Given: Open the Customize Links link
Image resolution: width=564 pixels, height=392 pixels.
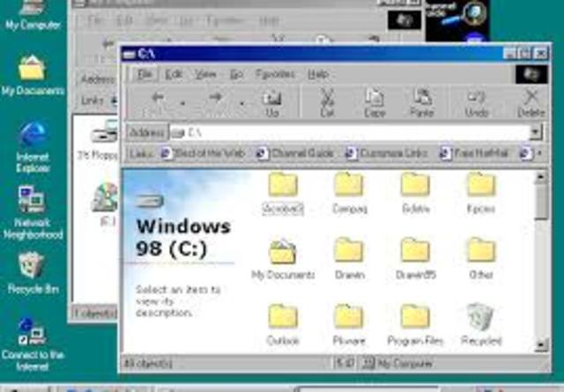Looking at the screenshot, I should (x=387, y=153).
